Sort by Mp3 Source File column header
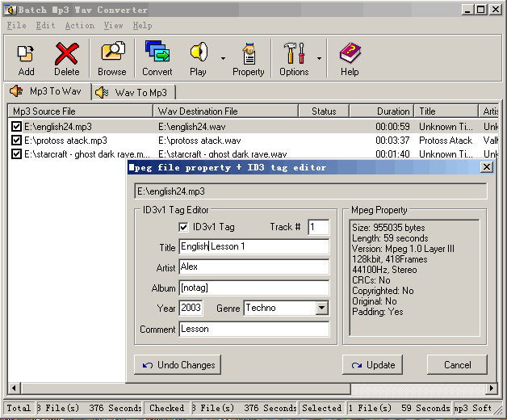This screenshot has height=420, width=507. click(80, 111)
